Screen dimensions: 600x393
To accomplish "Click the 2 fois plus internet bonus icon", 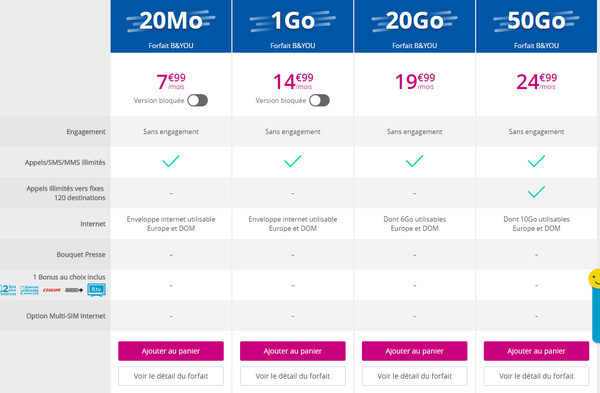I will (8, 290).
